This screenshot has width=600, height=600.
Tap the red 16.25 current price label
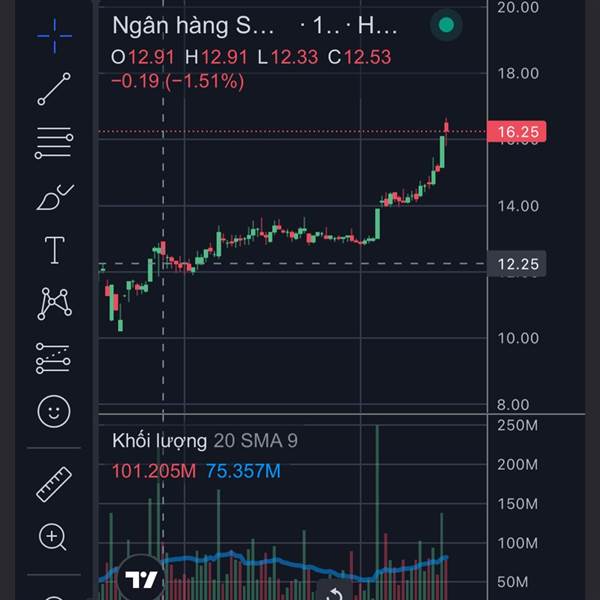516,132
